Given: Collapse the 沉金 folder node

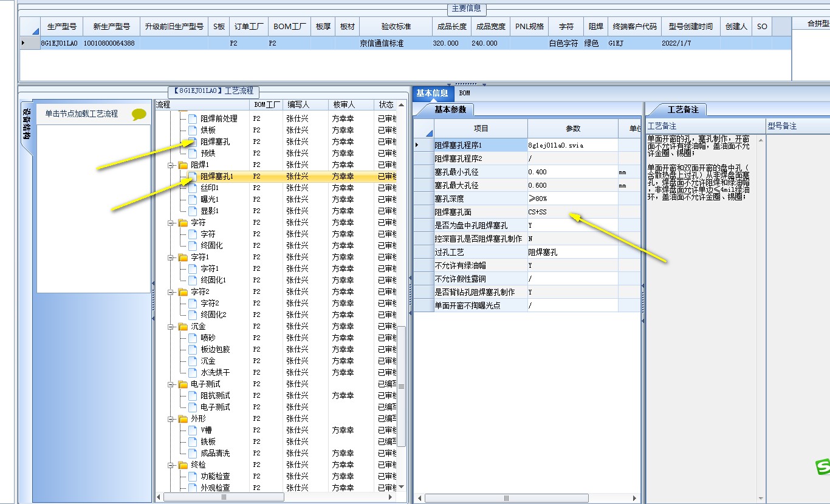Looking at the screenshot, I should [x=171, y=326].
